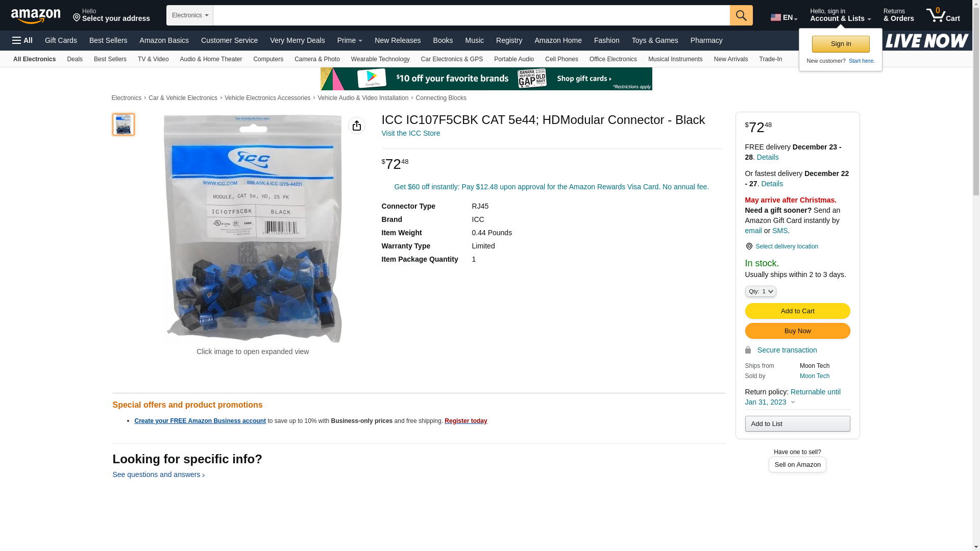This screenshot has height=551, width=980.
Task: Click the search magnifier button
Action: (x=741, y=15)
